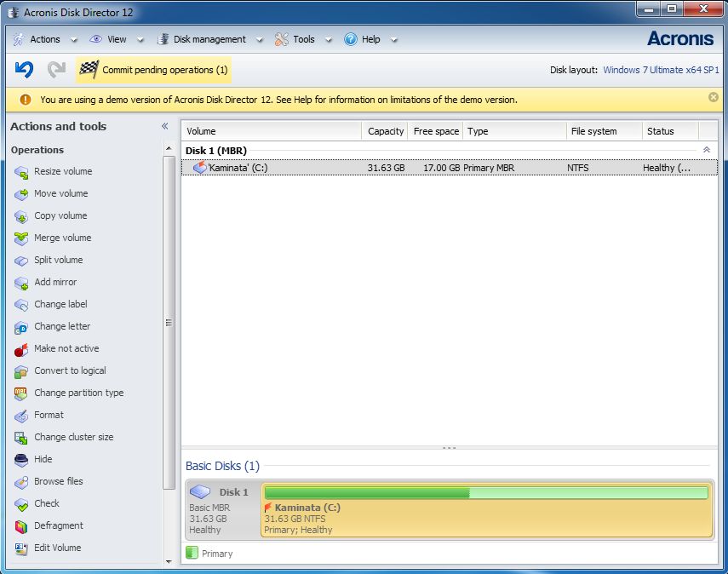This screenshot has height=574, width=728.
Task: Sort by the Status column header
Action: (670, 131)
